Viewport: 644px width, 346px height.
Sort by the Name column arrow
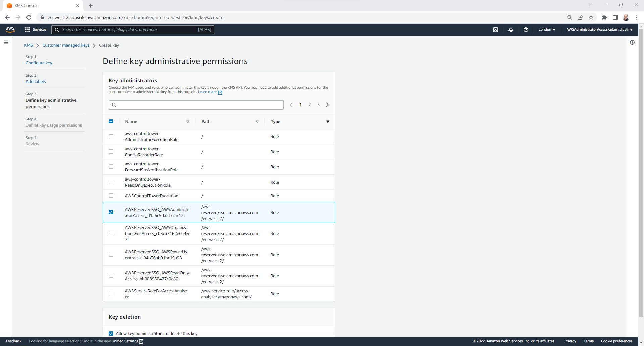click(x=188, y=122)
